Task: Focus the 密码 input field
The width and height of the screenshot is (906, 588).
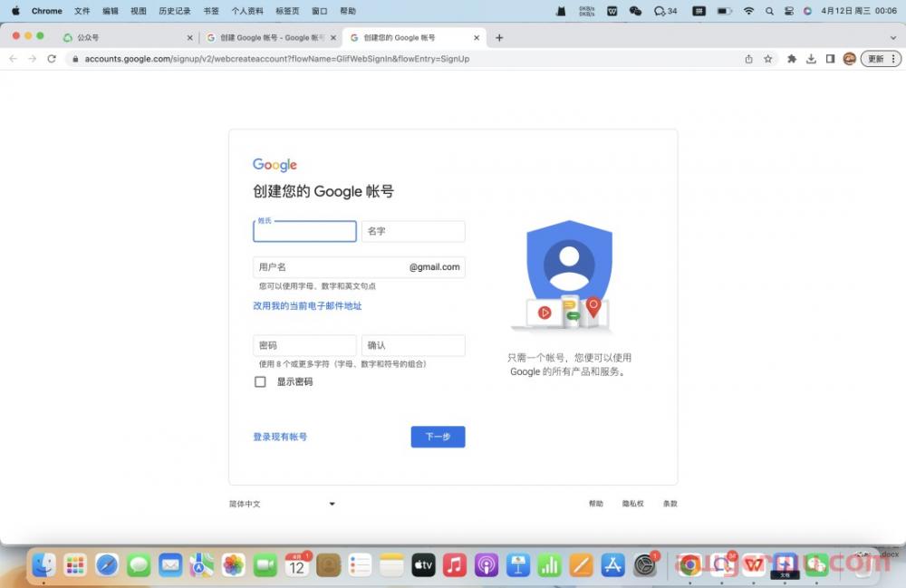Action: tap(304, 345)
